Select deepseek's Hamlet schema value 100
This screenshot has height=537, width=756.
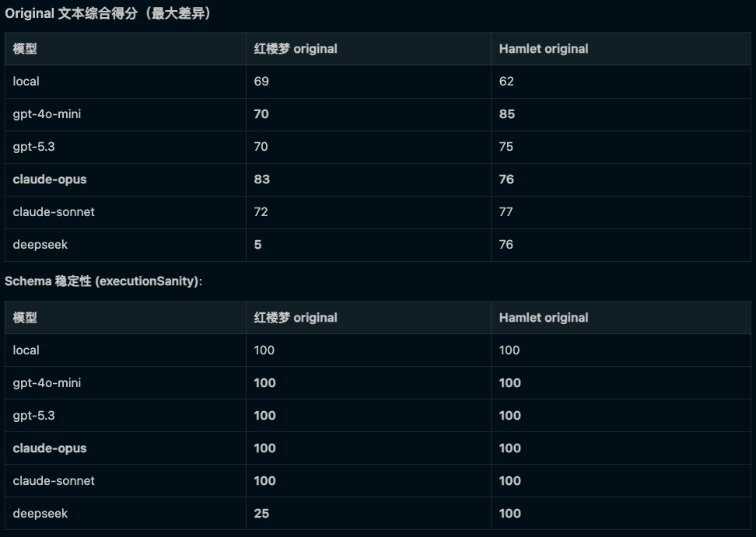click(x=509, y=514)
